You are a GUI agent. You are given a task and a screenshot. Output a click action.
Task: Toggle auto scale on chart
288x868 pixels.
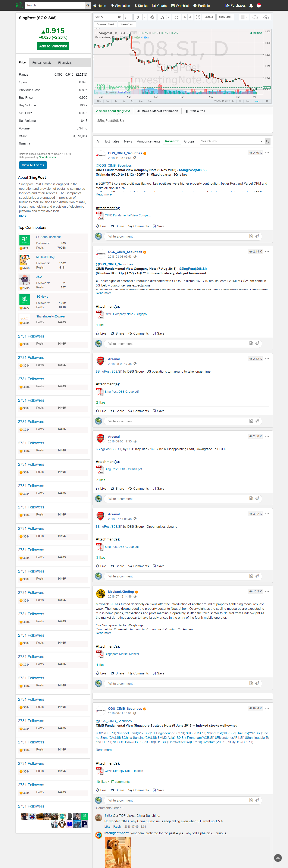[x=257, y=101]
